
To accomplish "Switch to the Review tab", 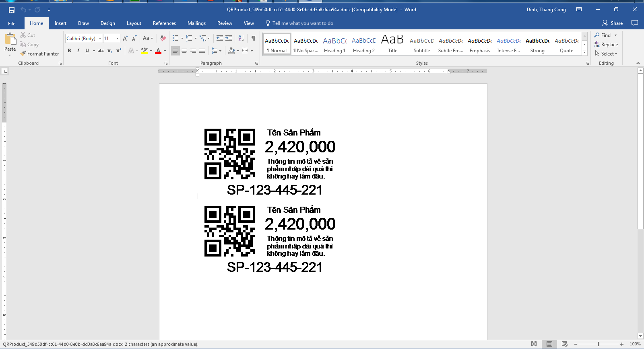I will tap(225, 23).
